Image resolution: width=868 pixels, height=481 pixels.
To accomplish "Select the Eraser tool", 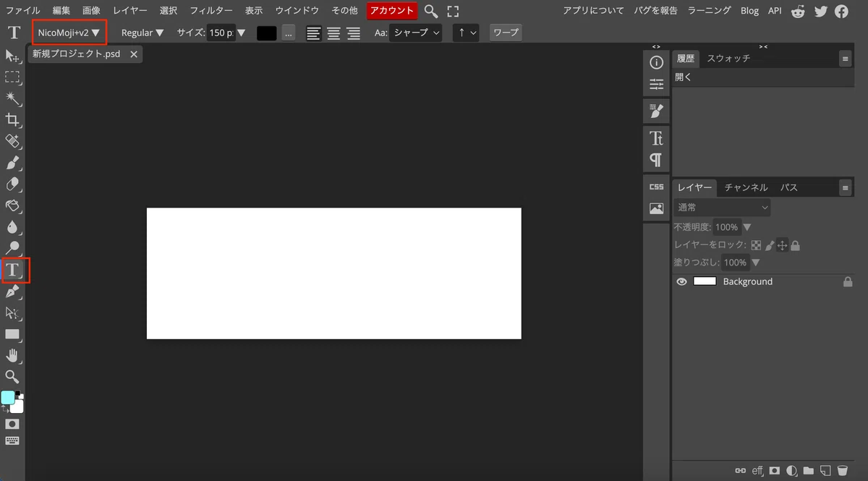I will [x=12, y=184].
